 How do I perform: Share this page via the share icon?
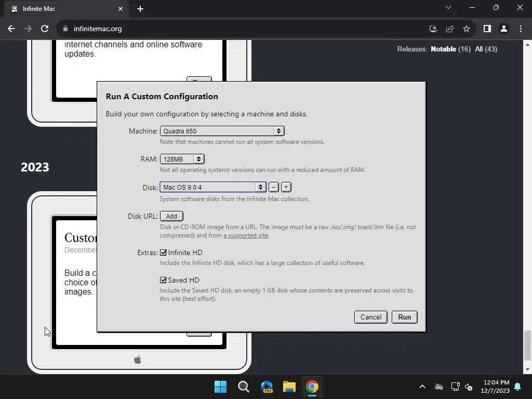[450, 29]
